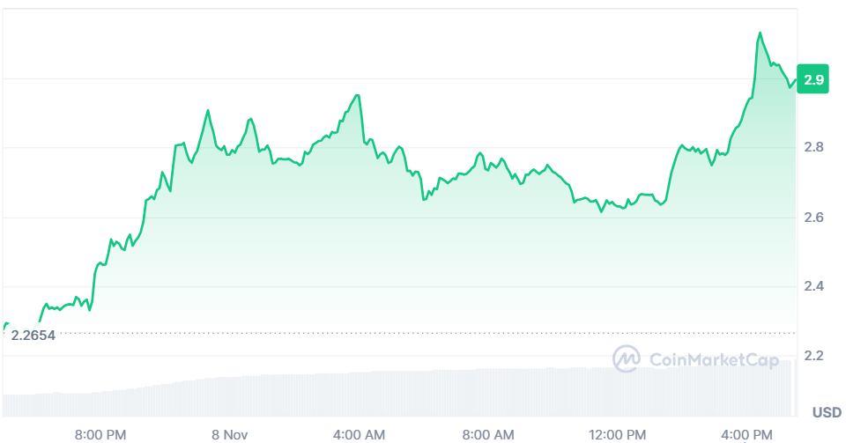Click the 2.4 price axis label
The width and height of the screenshot is (868, 443).
813,287
